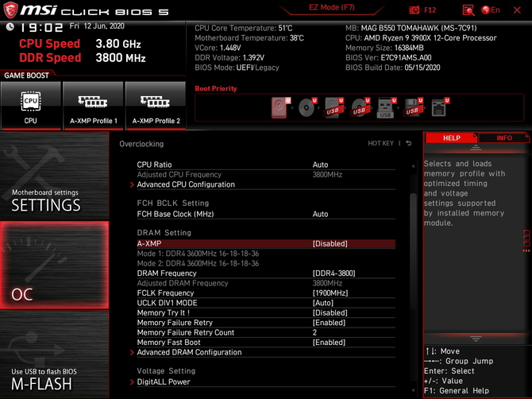Click the F1: General Help hint
Viewport: 532px width, 399px height.
tap(457, 391)
